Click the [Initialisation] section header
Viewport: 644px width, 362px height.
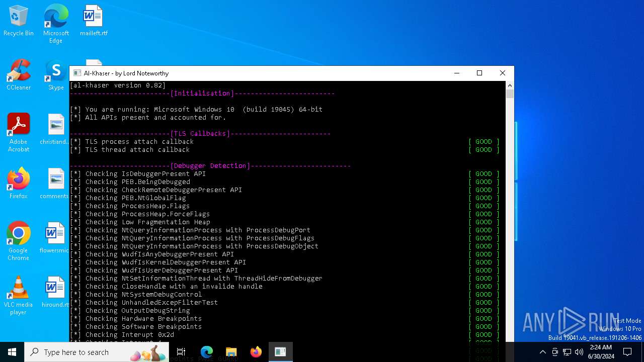pos(202,94)
